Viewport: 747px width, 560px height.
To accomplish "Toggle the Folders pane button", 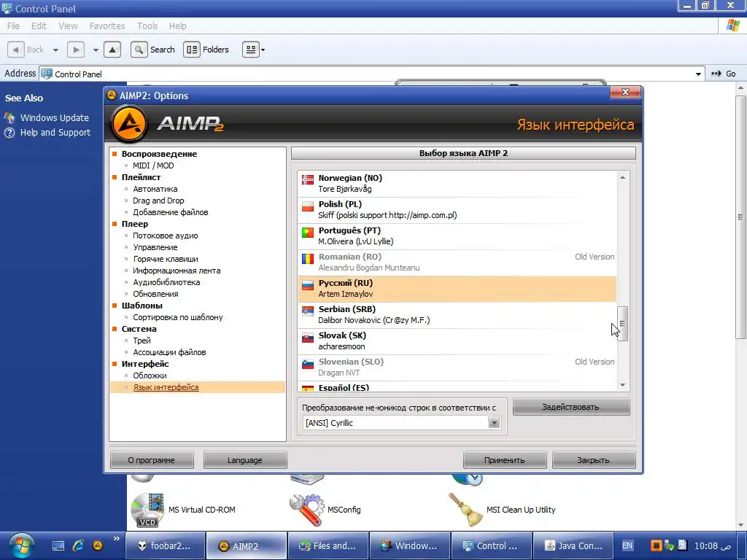I will 206,50.
